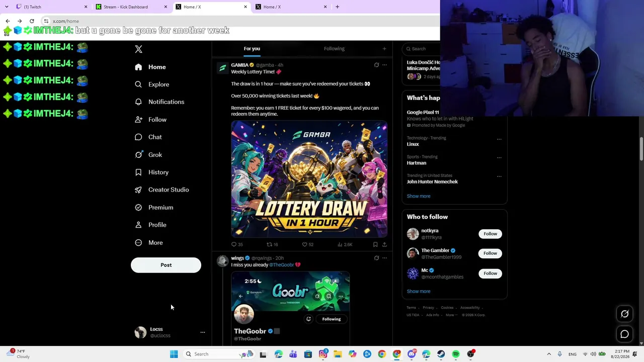Image resolution: width=644 pixels, height=362 pixels.
Task: Open the Lottery Draw image
Action: coord(309,178)
